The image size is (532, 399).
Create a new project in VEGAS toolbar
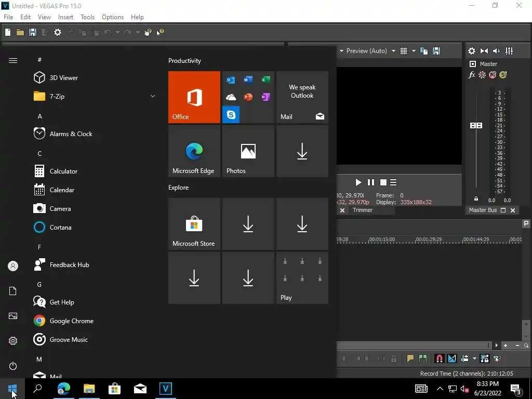click(x=8, y=32)
